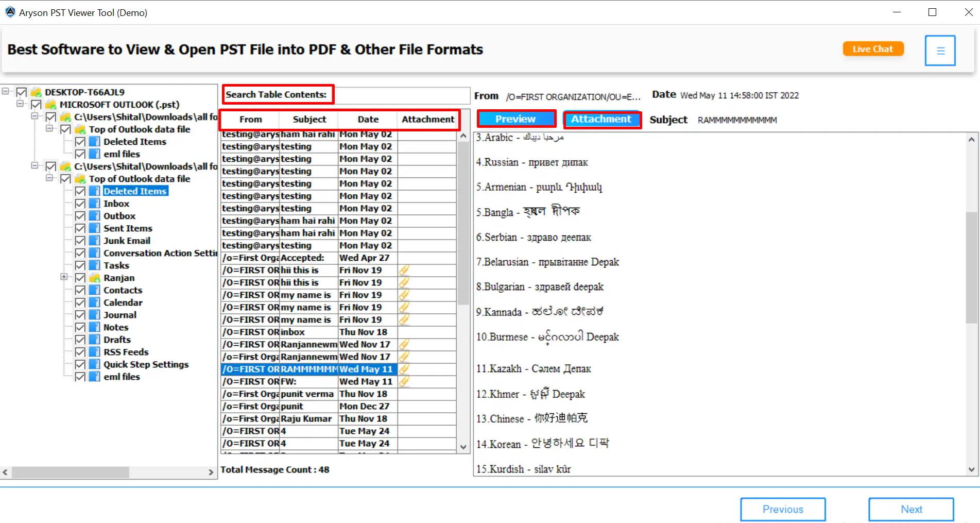
Task: Click inside the Search Table Contents field
Action: click(x=402, y=95)
